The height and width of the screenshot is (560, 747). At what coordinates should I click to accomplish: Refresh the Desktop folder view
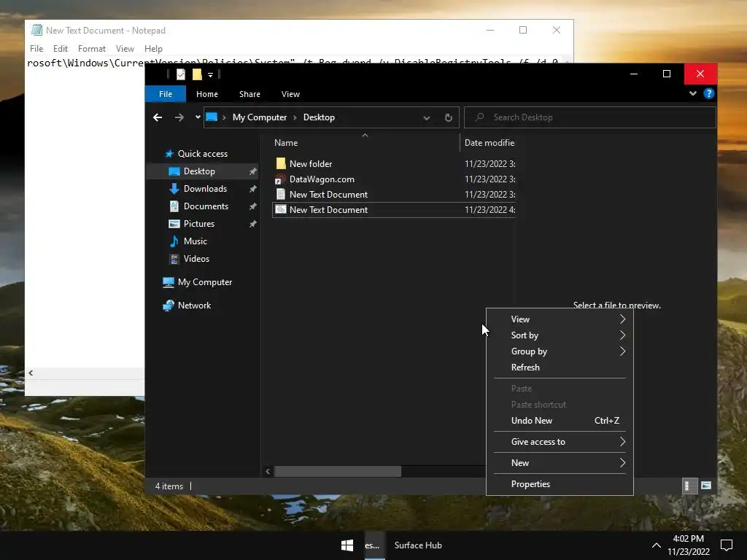pyautogui.click(x=449, y=117)
